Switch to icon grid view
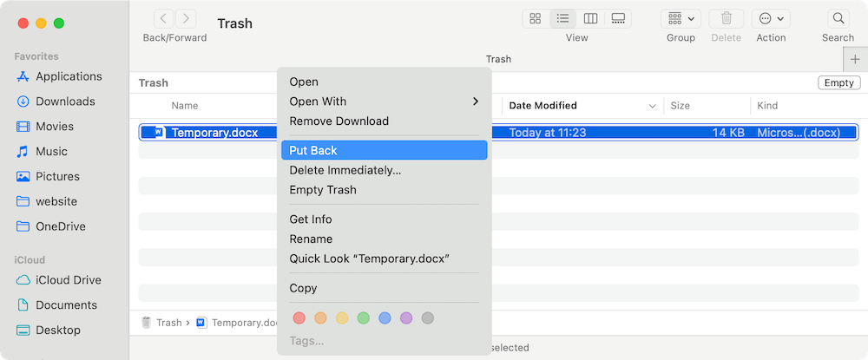 (536, 19)
